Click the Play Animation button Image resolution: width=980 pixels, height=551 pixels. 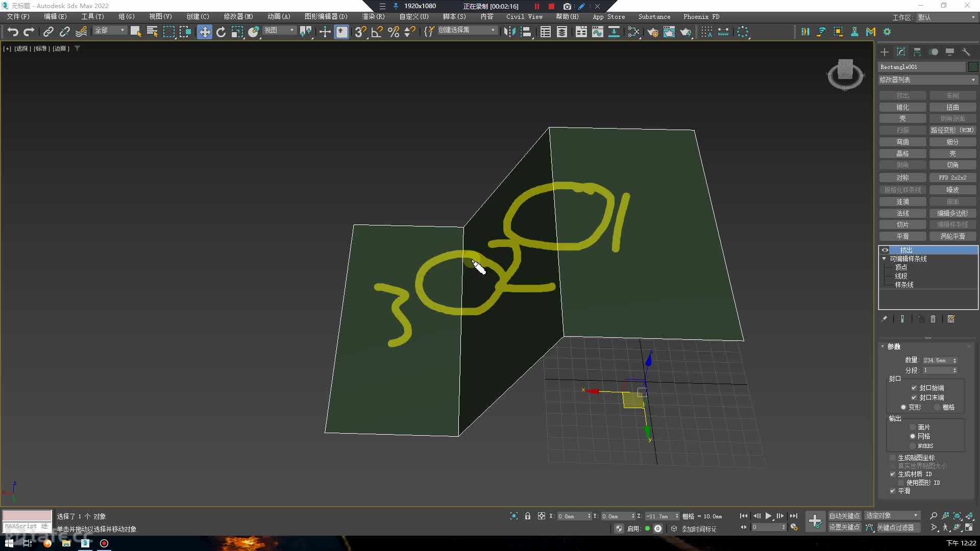click(x=768, y=516)
